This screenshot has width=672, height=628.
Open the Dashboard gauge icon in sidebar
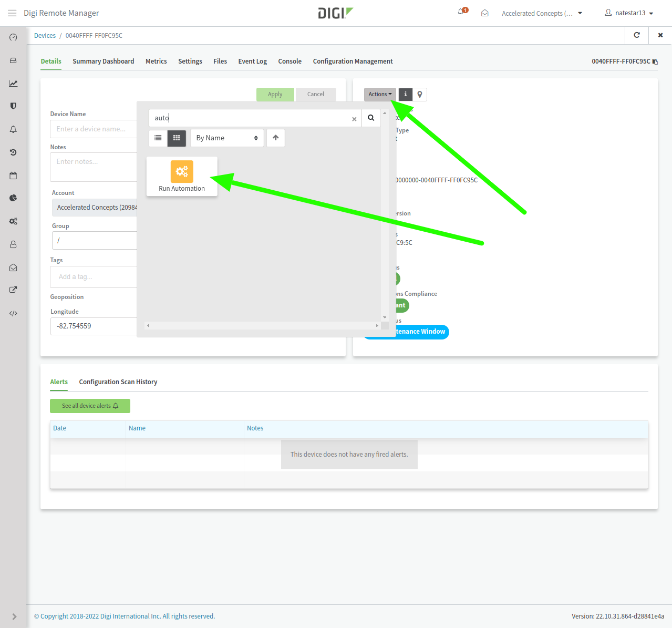click(13, 37)
